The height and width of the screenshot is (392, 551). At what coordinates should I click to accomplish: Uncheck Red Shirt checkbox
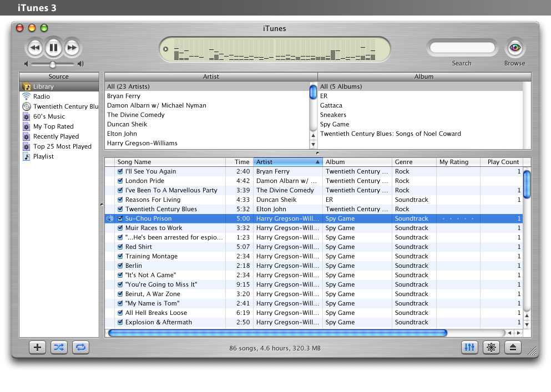(120, 247)
